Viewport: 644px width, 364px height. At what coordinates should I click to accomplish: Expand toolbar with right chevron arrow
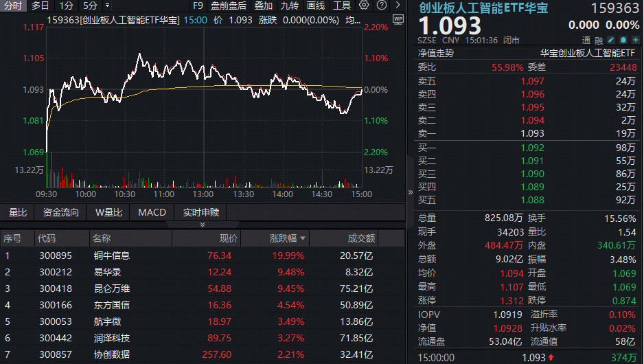tap(399, 5)
